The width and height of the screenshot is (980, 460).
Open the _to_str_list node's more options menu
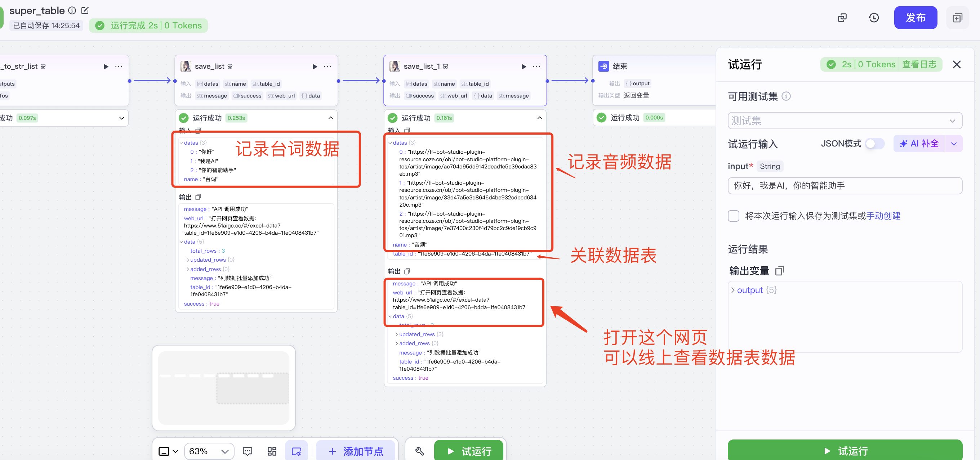point(119,67)
